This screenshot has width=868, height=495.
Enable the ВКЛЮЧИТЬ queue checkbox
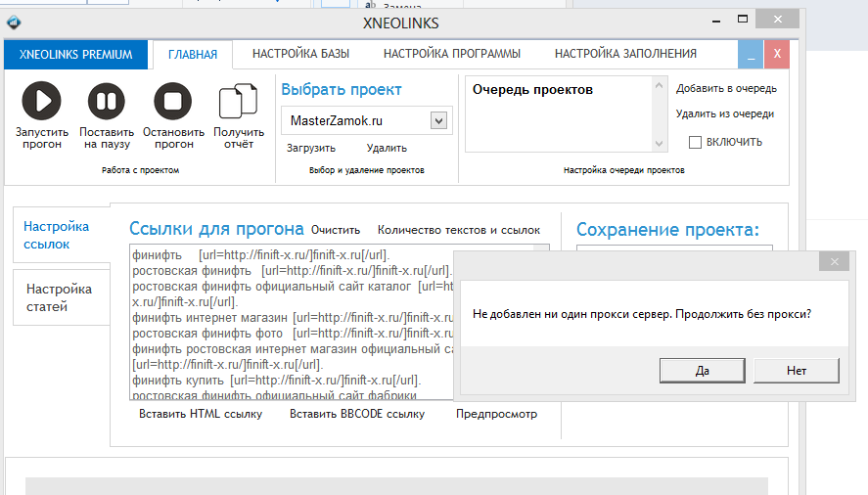(x=696, y=142)
